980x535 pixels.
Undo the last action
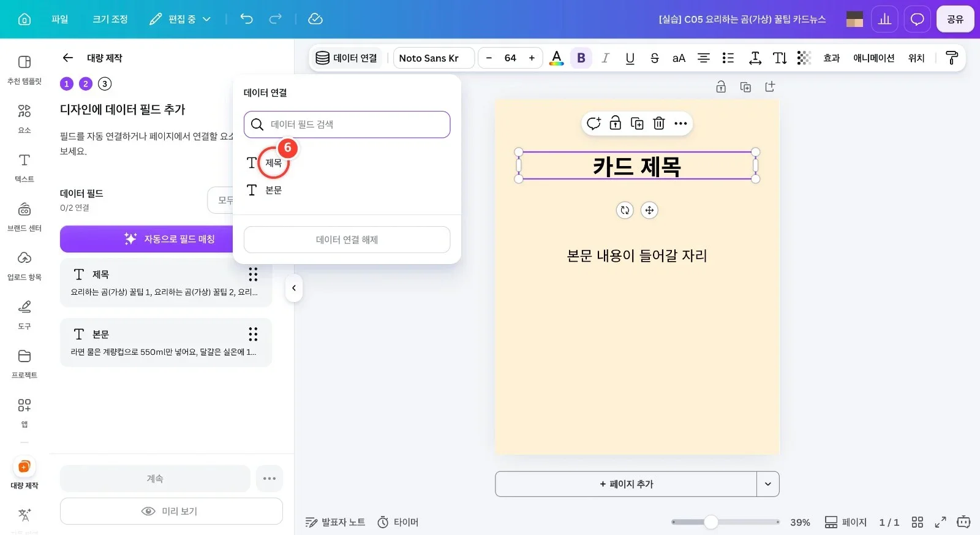click(x=246, y=19)
